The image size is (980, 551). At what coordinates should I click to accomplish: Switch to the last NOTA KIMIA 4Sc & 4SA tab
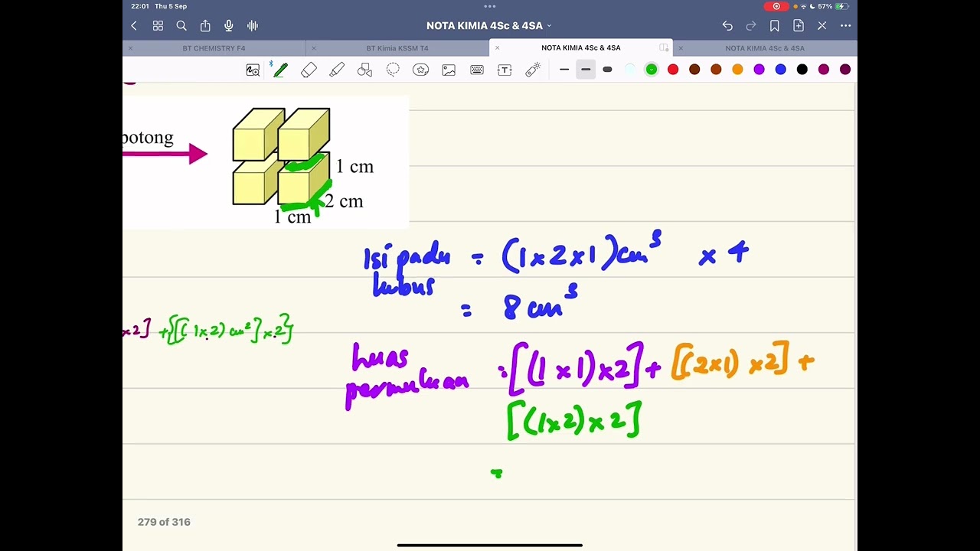[765, 48]
